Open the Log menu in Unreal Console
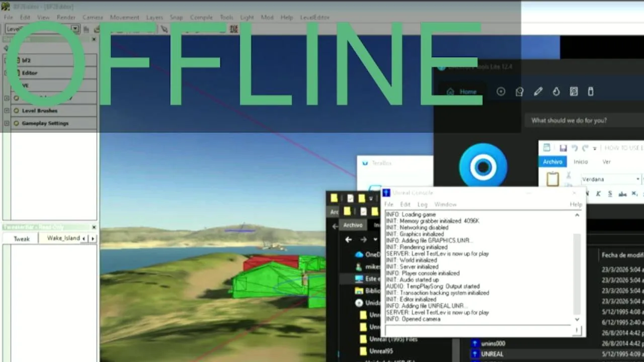This screenshot has width=644, height=362. pyautogui.click(x=422, y=204)
